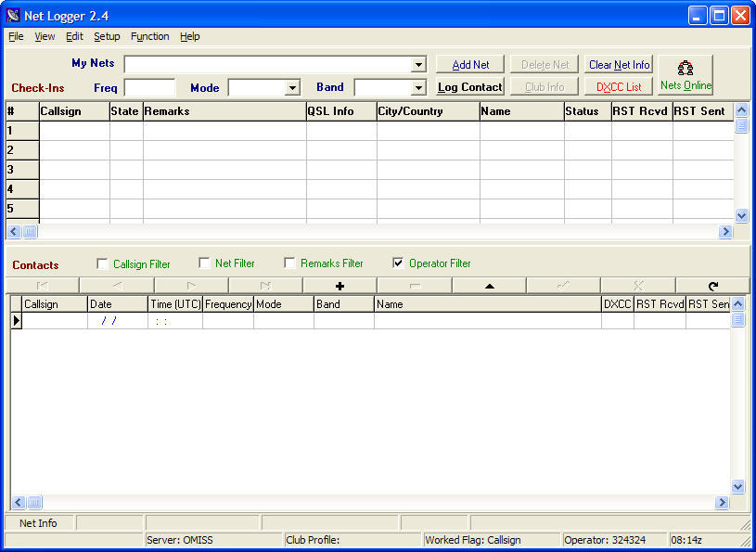Viewport: 756px width, 552px height.
Task: Click the edit record up-triangle navigator button
Action: [490, 286]
